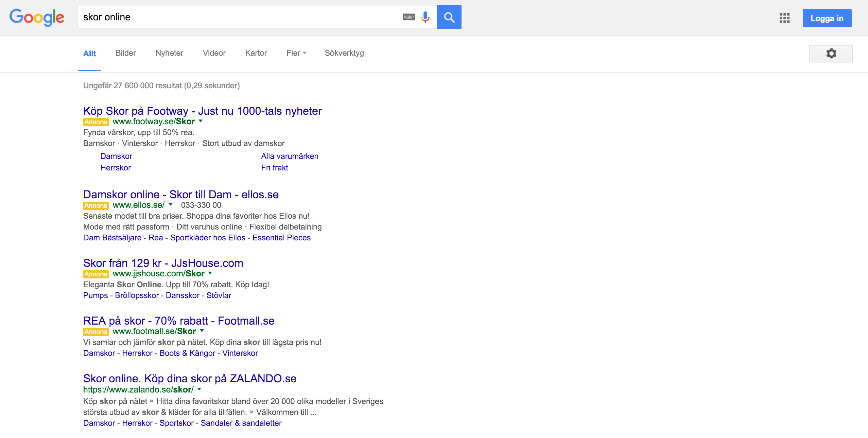Click Dansskor link

[183, 295]
